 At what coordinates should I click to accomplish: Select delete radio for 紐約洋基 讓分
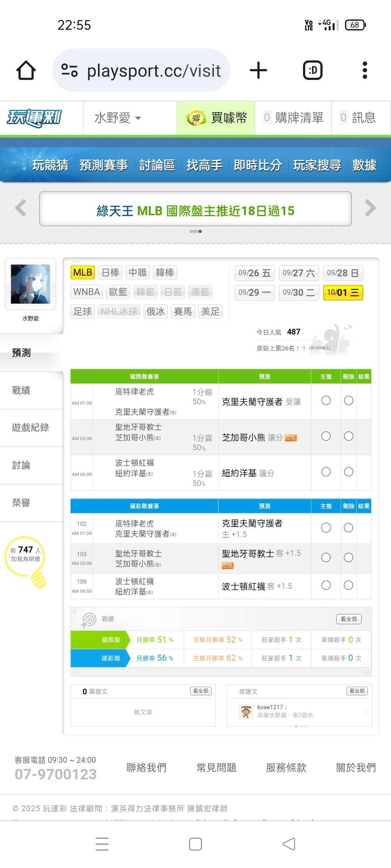tap(349, 472)
